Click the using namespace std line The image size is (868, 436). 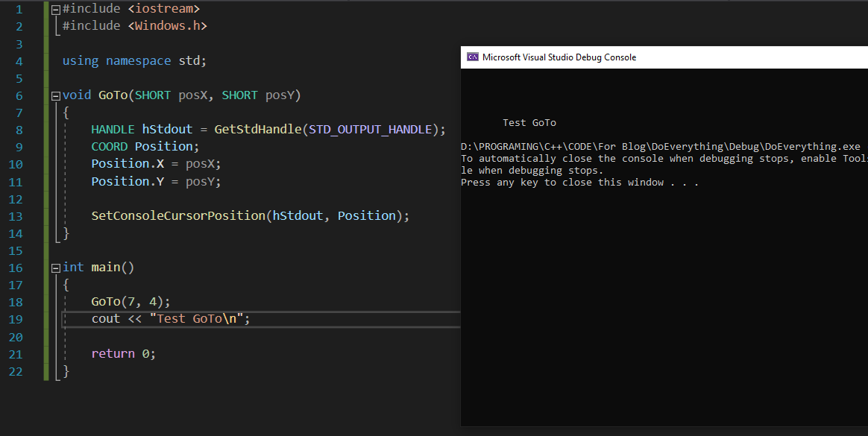[x=134, y=61]
